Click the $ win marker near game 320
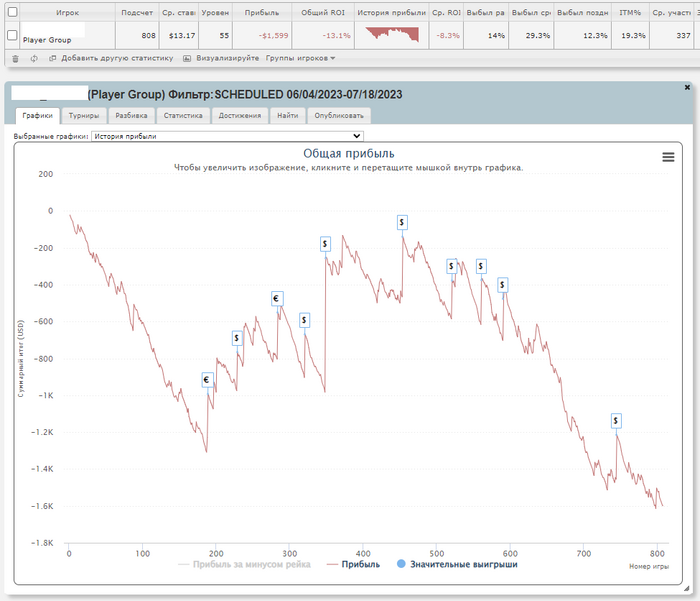The height and width of the screenshot is (601, 700). 304,320
